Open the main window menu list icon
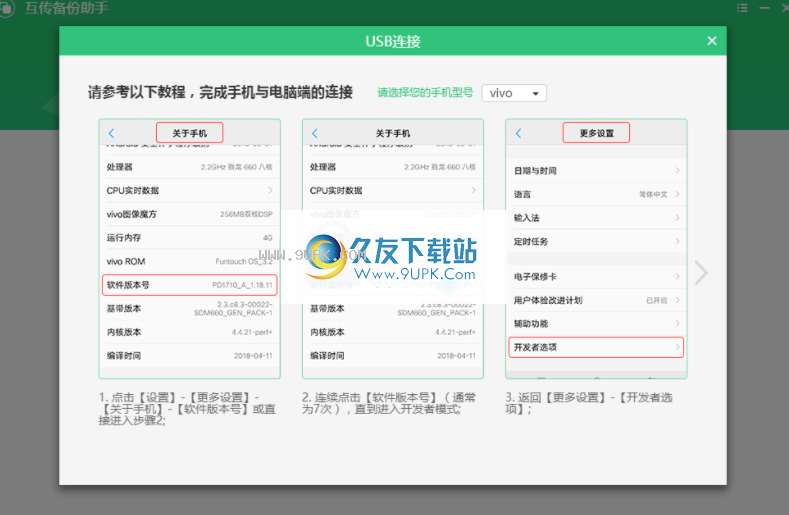The image size is (789, 515). [742, 8]
